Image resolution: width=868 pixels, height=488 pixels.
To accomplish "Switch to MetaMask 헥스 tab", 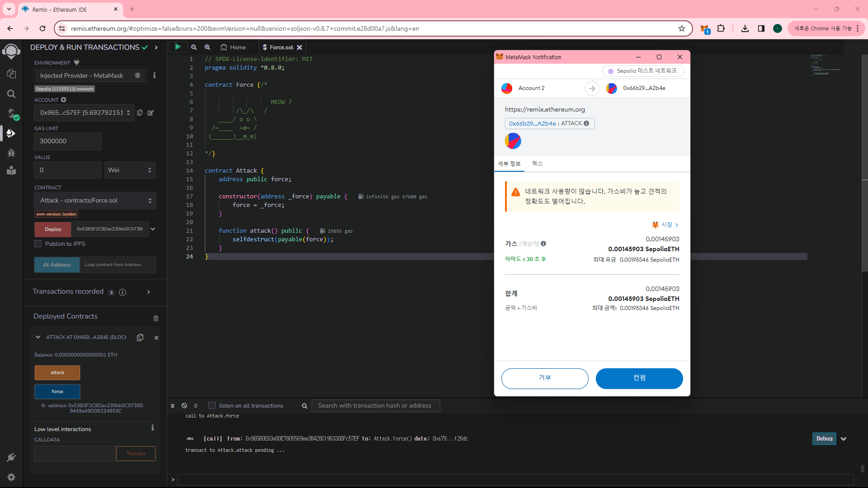I will click(538, 164).
